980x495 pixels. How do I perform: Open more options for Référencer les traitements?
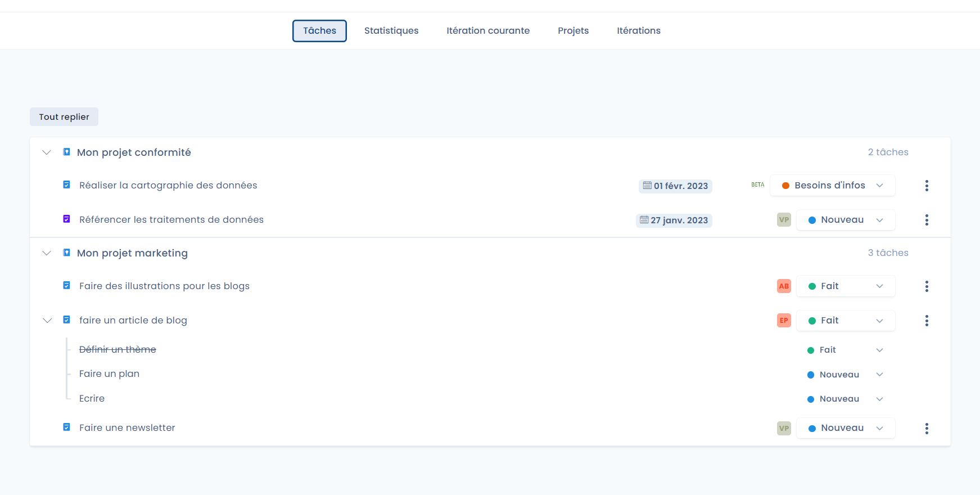pos(927,220)
